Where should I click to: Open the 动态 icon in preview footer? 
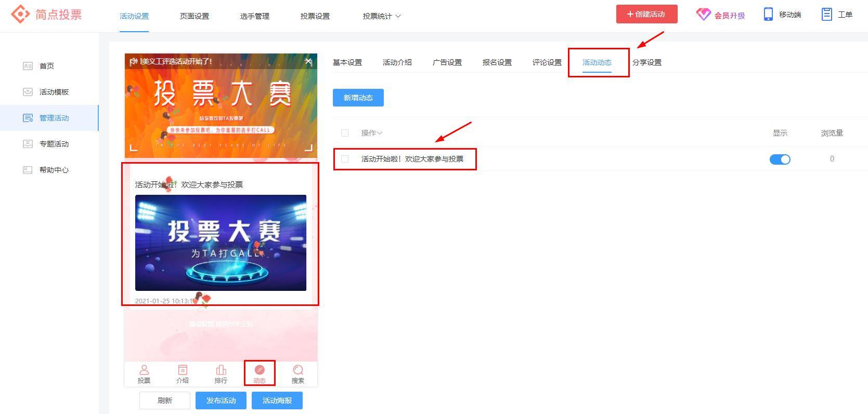(x=260, y=370)
